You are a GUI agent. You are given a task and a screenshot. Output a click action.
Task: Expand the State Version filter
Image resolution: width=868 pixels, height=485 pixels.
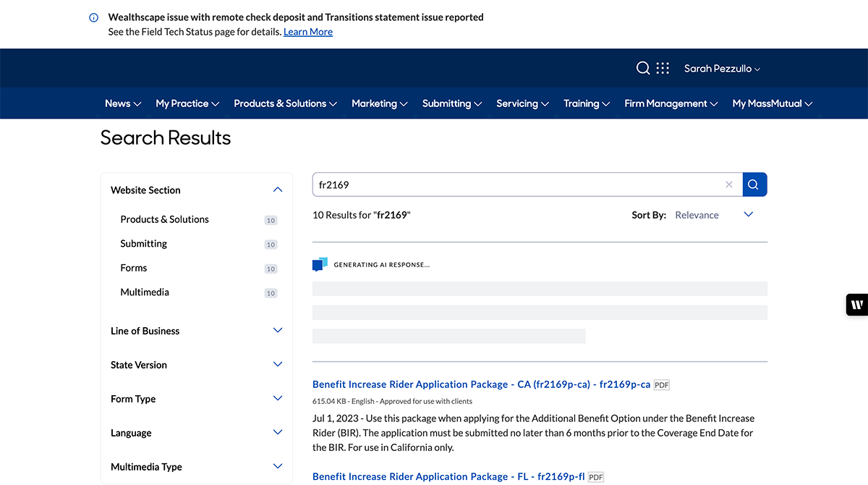click(x=277, y=365)
